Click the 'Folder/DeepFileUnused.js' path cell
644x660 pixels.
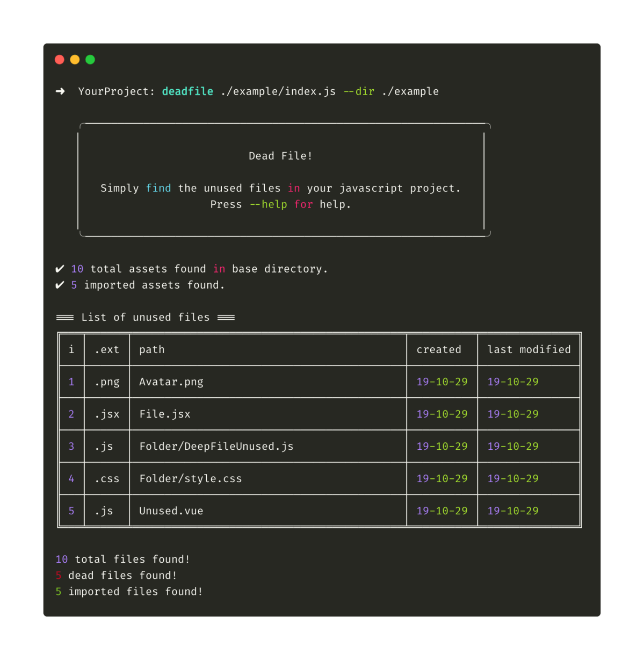(216, 447)
